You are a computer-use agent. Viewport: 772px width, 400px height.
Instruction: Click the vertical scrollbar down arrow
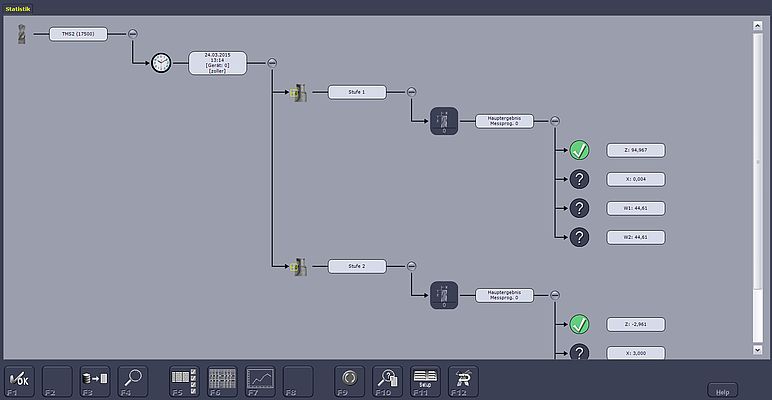[x=757, y=350]
